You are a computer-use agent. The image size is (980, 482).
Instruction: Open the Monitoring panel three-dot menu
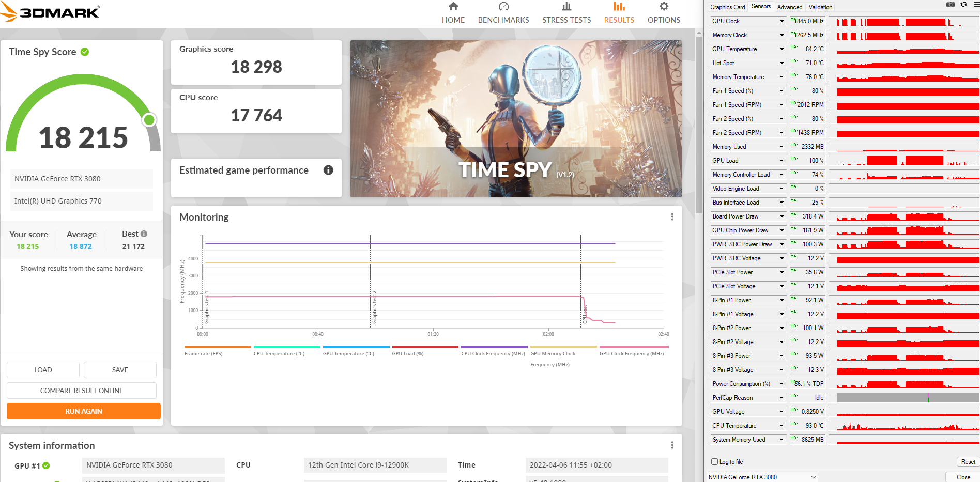672,217
